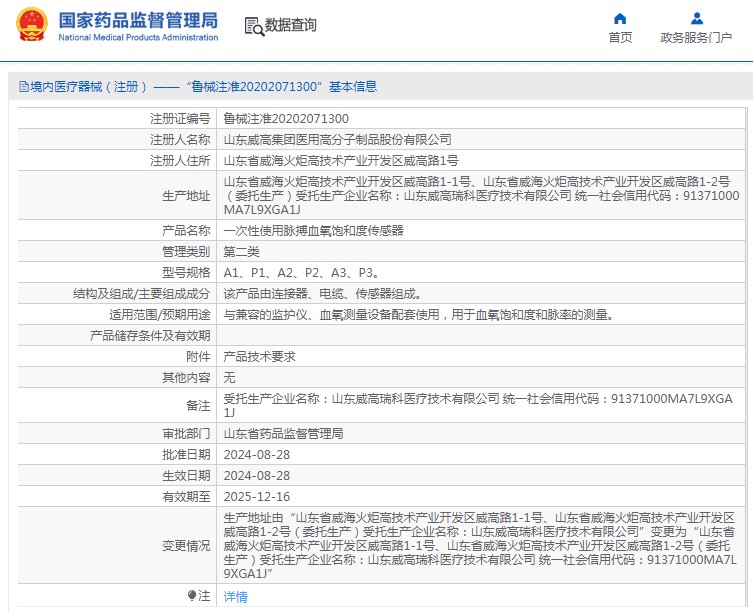This screenshot has height=613, width=753.
Task: Click the National Medical Products Administration subtitle
Action: (x=138, y=37)
